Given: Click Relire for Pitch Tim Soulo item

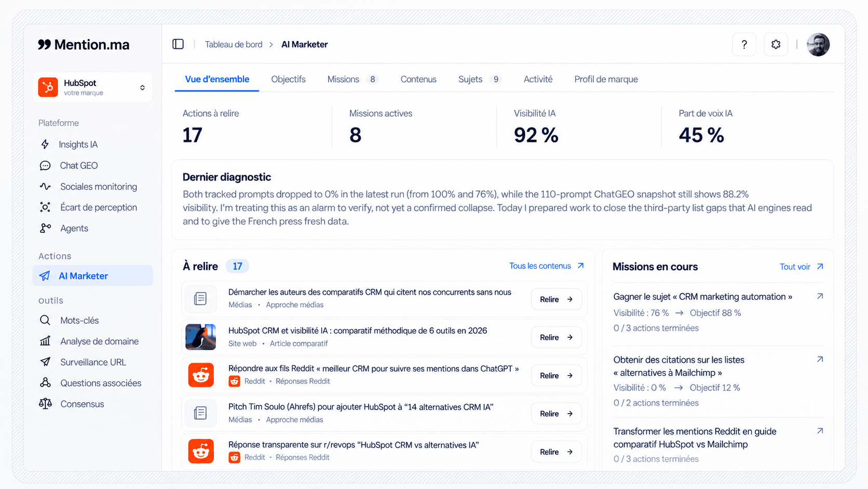Looking at the screenshot, I should [x=556, y=414].
